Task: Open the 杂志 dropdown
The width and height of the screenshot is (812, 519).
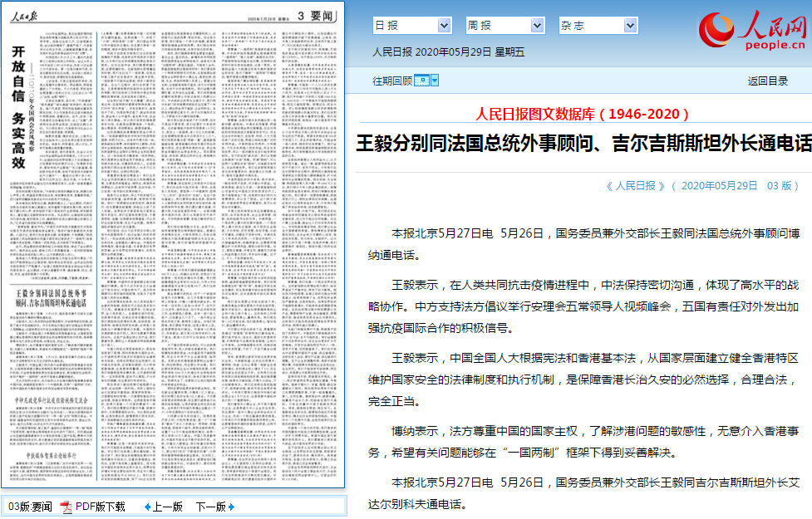Action: (x=598, y=26)
